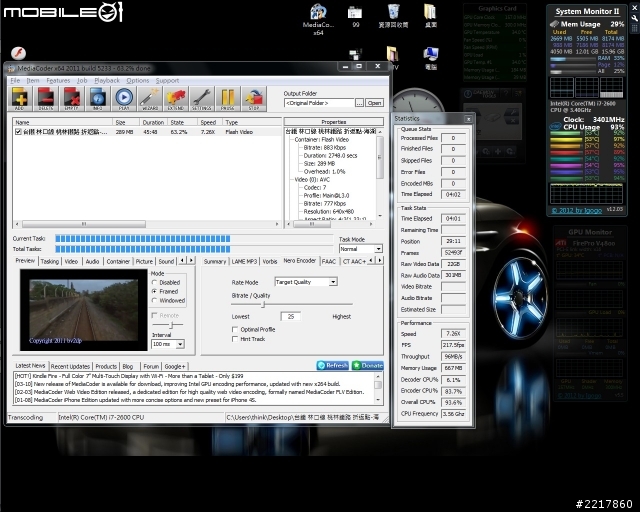Click the Properties header button
The image size is (640, 512).
(x=333, y=122)
